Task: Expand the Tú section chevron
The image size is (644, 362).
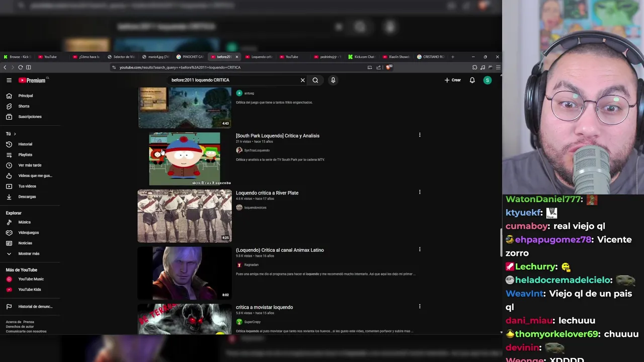Action: tap(15, 134)
